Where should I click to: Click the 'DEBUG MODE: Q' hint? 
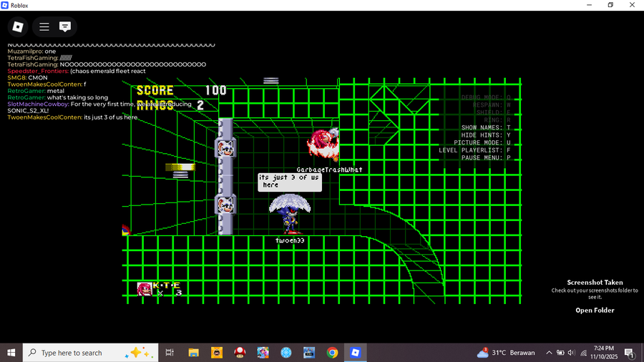[486, 97]
